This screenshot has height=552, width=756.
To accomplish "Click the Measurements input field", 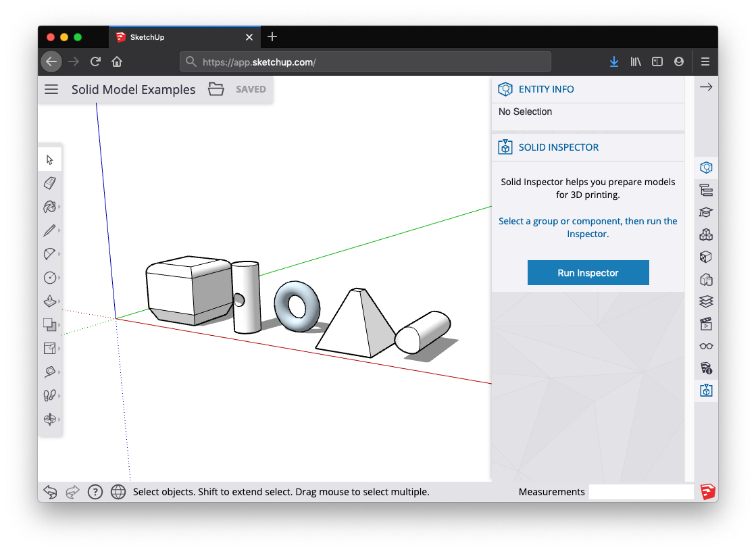I will coord(640,492).
